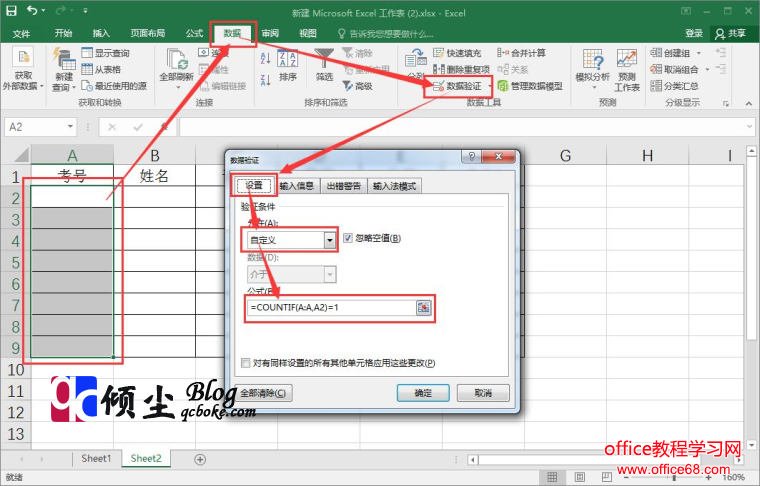The image size is (760, 486).
Task: Open the Name Box dropdown arrow
Action: [x=70, y=127]
